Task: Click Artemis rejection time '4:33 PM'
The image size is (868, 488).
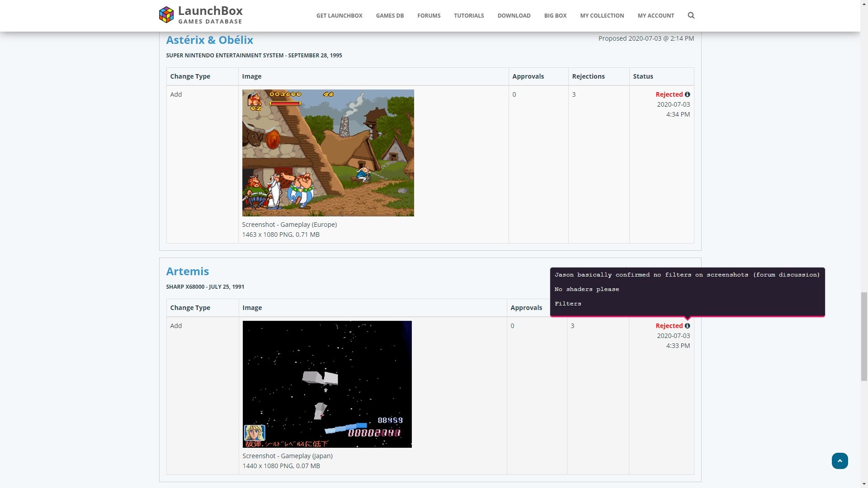Action: click(678, 346)
